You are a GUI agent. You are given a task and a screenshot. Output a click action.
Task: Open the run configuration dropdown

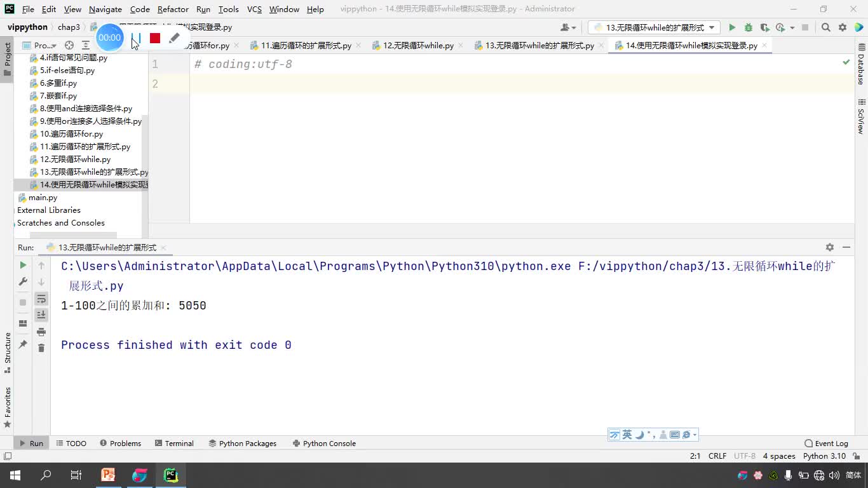coord(654,27)
